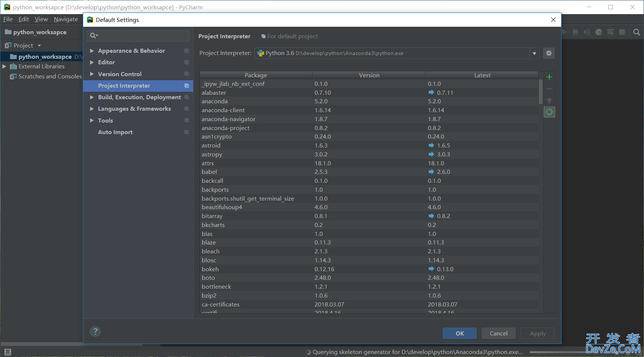Click the Stop square icon in PyCharm toolbar

click(x=622, y=32)
